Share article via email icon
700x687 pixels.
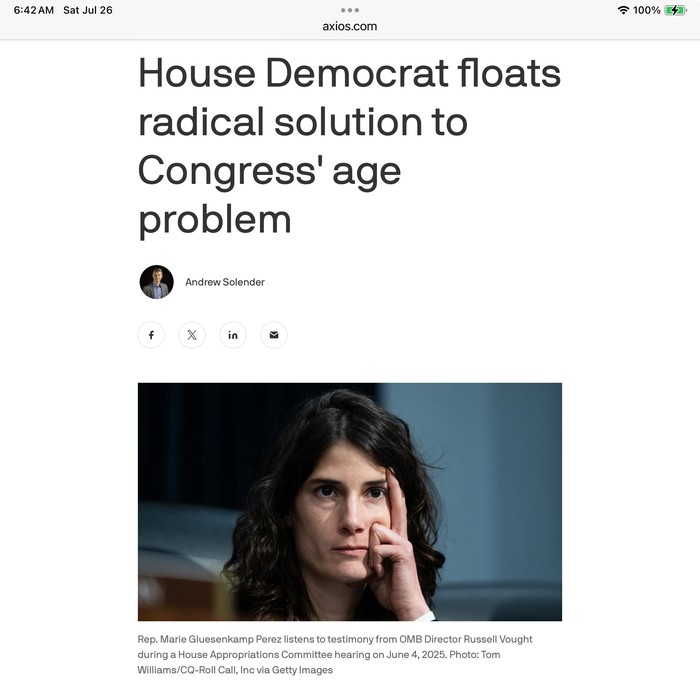(x=274, y=335)
